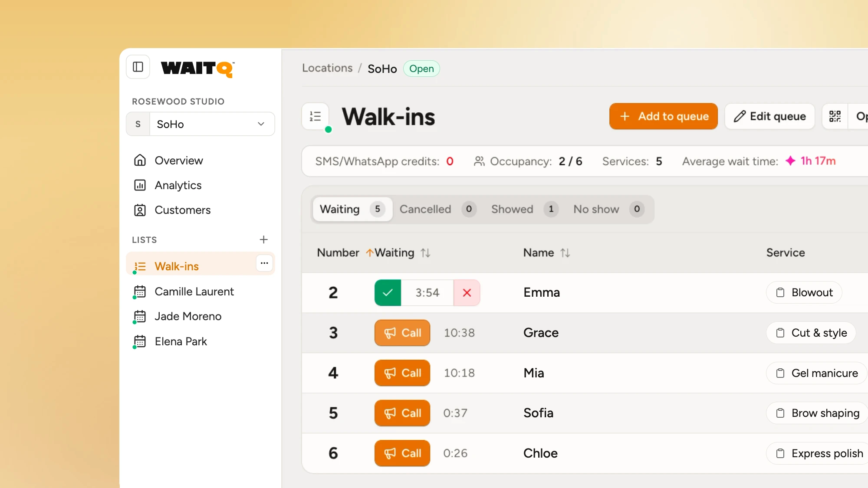The height and width of the screenshot is (488, 868).
Task: Mark Emma as showed with green check
Action: point(388,293)
